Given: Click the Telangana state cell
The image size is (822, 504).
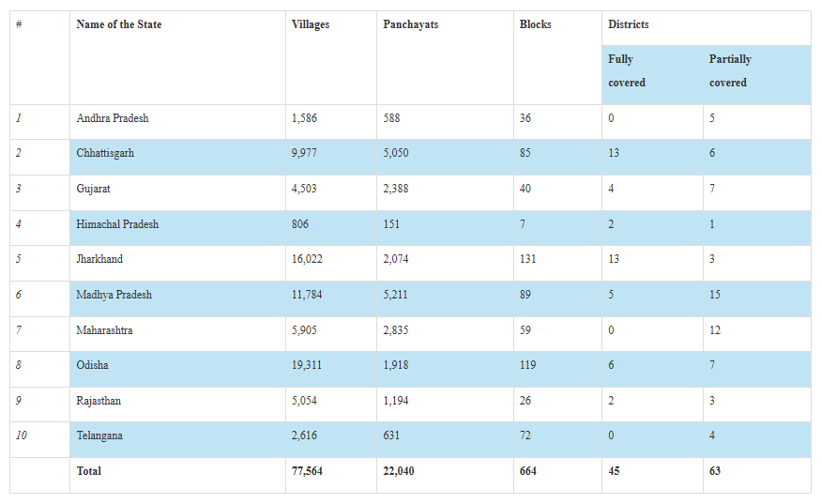Looking at the screenshot, I should click(99, 435).
